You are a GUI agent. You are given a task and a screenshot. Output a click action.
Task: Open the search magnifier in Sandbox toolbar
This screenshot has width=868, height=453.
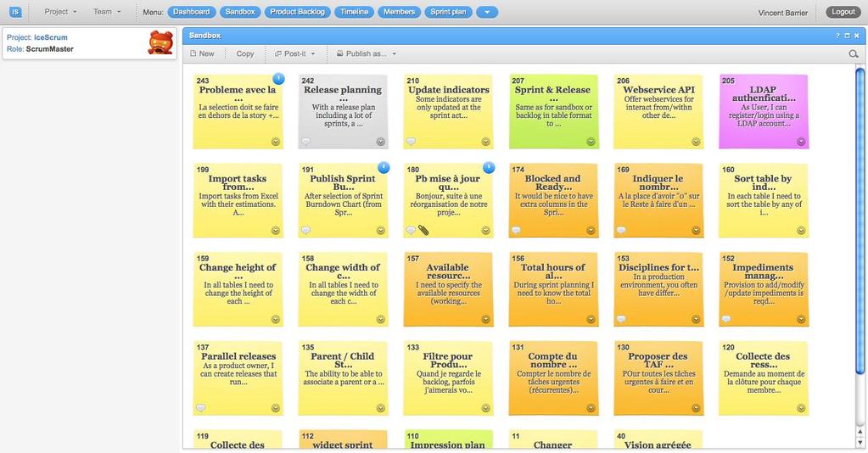point(854,53)
